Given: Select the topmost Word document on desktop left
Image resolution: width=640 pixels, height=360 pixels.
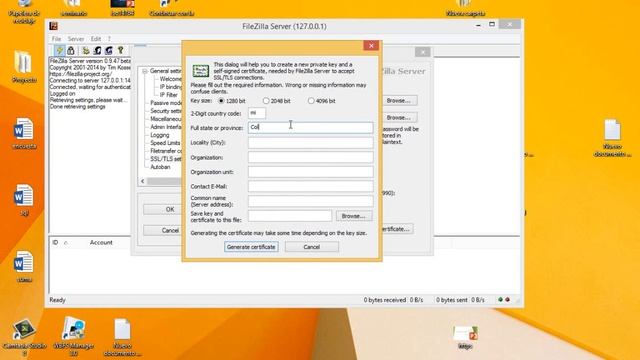Looking at the screenshot, I should click(24, 133).
